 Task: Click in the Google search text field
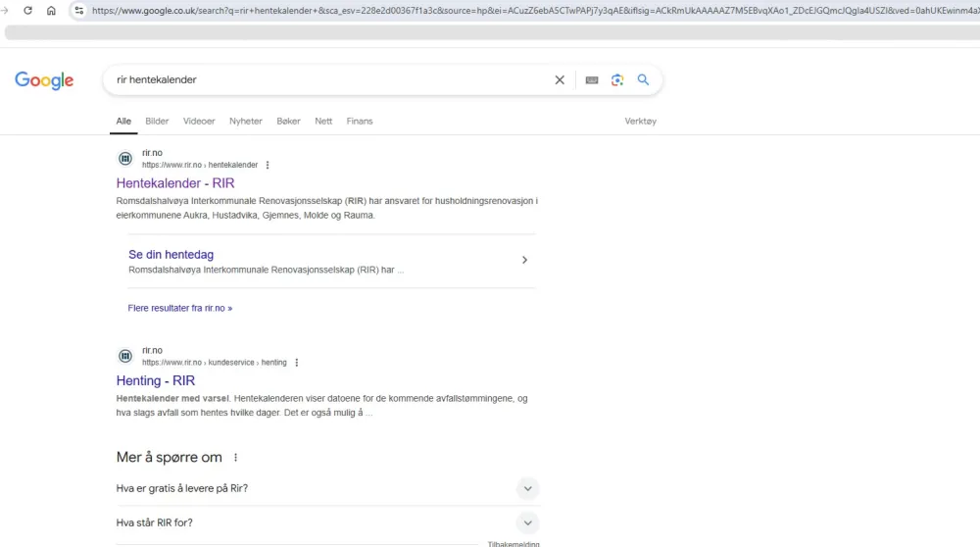[323, 80]
